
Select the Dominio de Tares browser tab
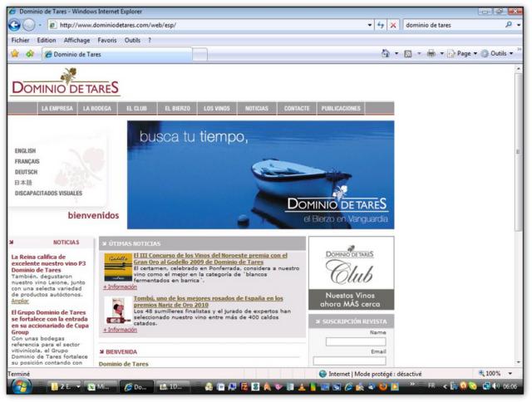(x=117, y=54)
